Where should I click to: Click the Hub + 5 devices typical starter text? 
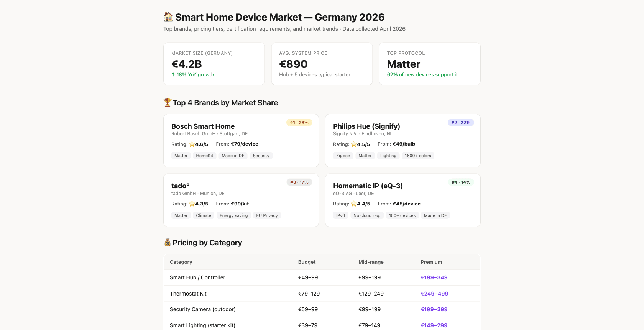[x=315, y=75]
